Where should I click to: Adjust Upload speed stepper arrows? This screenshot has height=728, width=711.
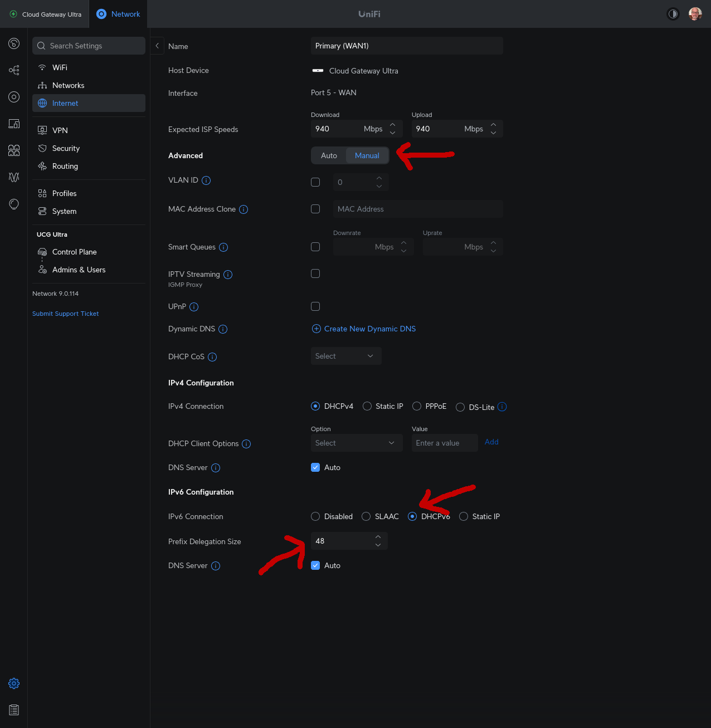tap(493, 129)
